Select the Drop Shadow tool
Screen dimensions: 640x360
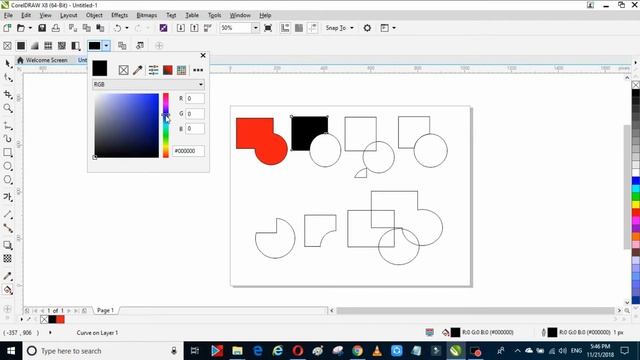pos(8,245)
